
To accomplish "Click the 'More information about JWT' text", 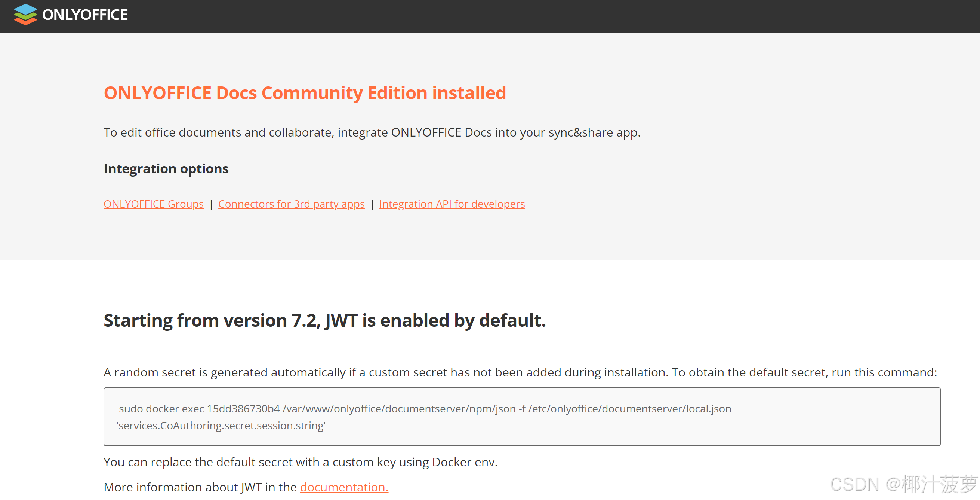I will click(x=200, y=487).
